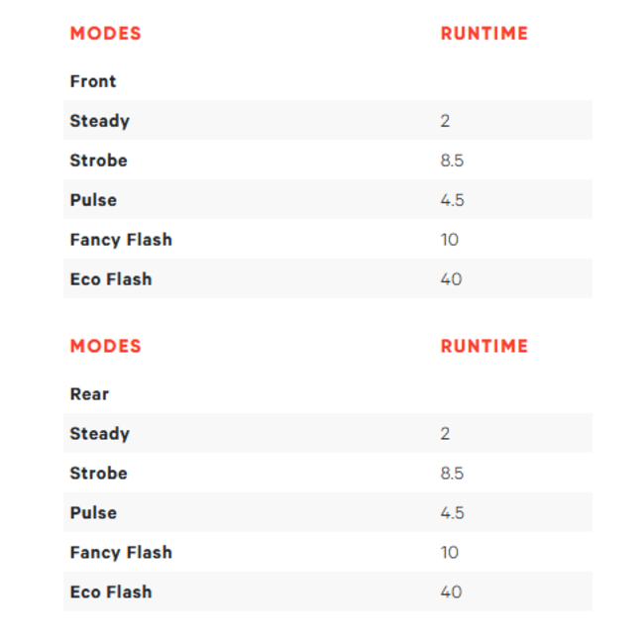Select Strobe mode in the Front table
644x644 pixels.
point(98,161)
